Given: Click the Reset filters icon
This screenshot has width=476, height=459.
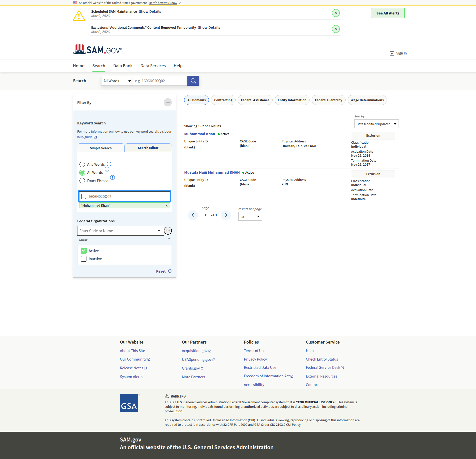Looking at the screenshot, I should [170, 271].
